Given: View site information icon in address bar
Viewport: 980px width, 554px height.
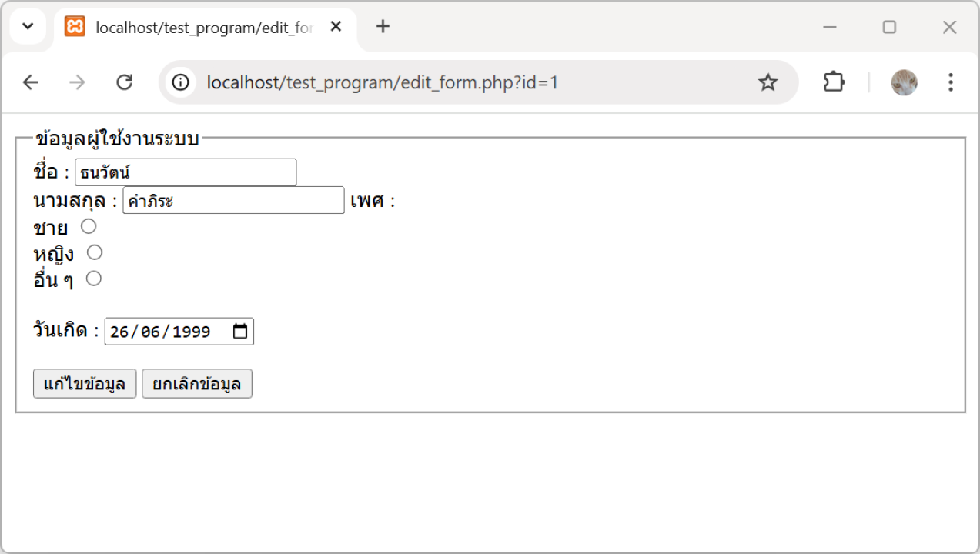Looking at the screenshot, I should point(181,82).
